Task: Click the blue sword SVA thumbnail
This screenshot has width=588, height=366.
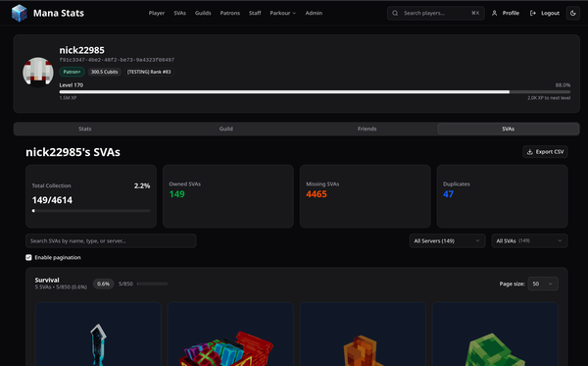Action: pos(98,334)
